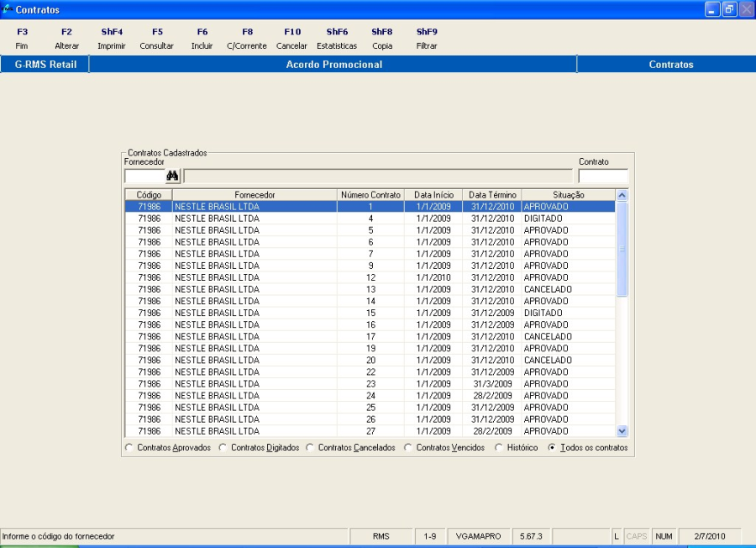The width and height of the screenshot is (756, 548).
Task: Select contract 13 with status CANCELADO
Action: pos(370,289)
